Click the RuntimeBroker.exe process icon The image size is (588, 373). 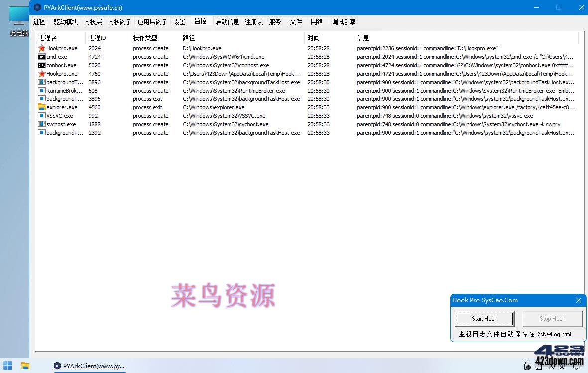[x=42, y=91]
